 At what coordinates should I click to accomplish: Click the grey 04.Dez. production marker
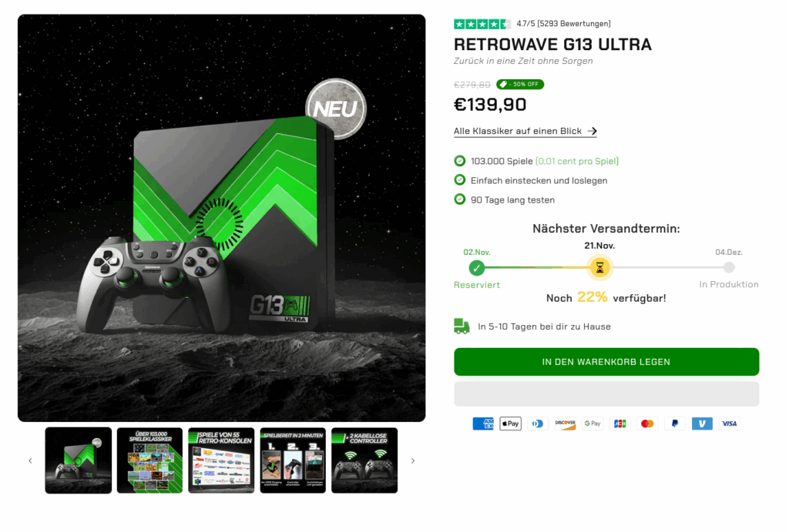729,267
